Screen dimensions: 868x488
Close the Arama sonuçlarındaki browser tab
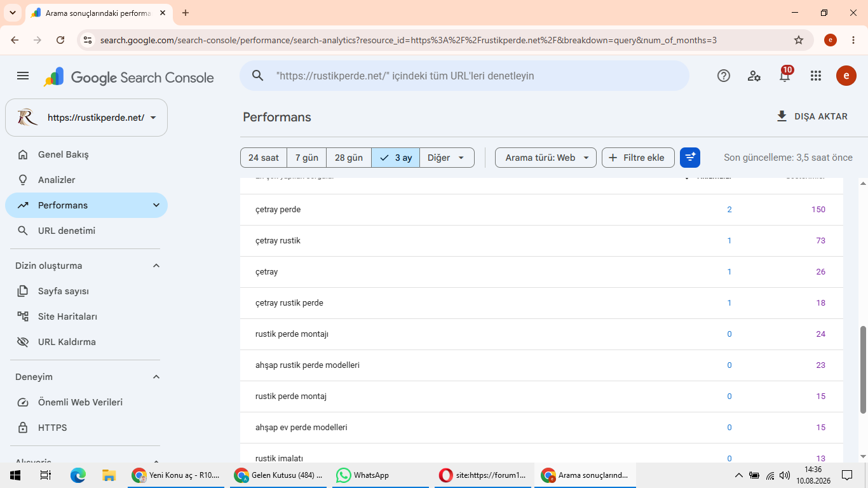coord(163,13)
